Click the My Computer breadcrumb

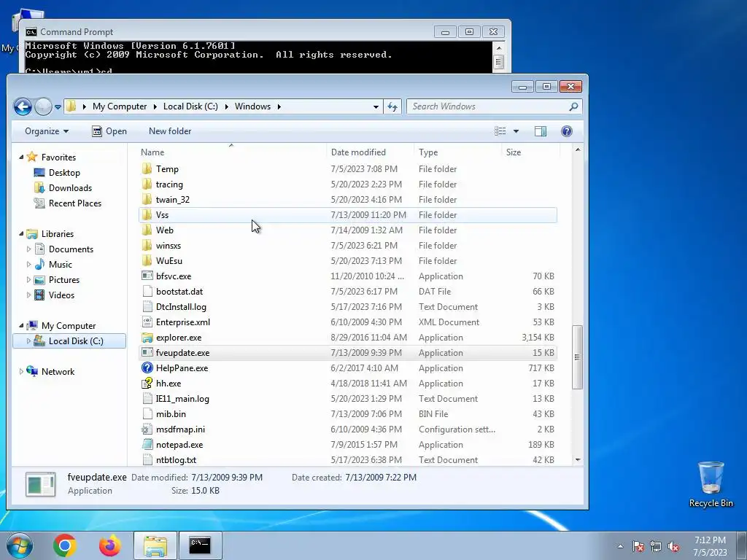coord(120,106)
